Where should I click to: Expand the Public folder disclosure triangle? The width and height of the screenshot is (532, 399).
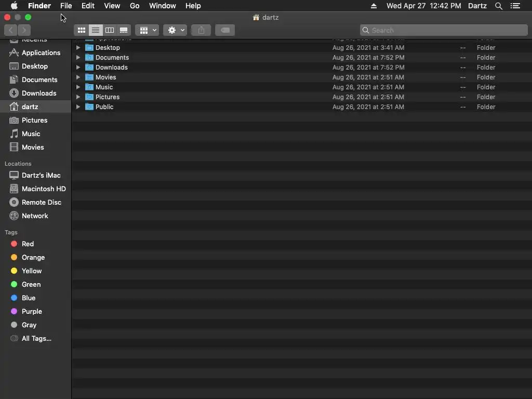(78, 107)
